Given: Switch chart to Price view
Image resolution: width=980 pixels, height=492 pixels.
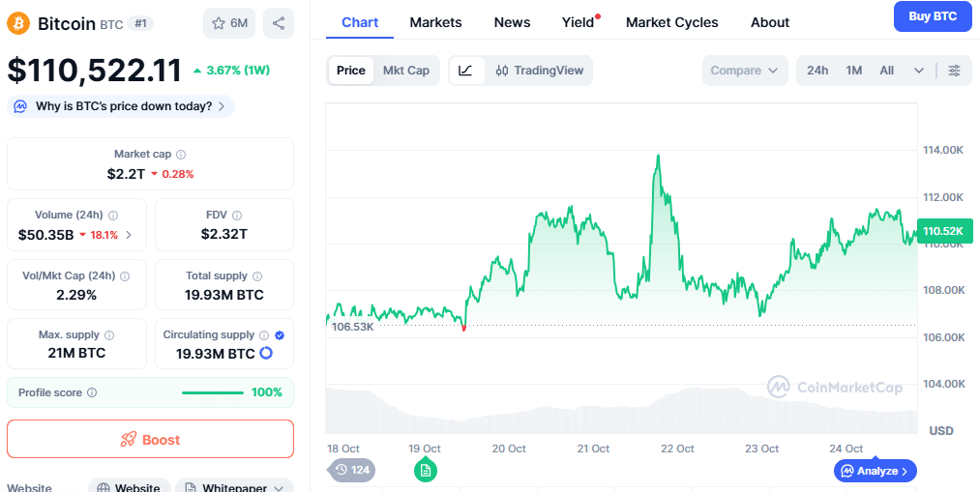Looking at the screenshot, I should (x=351, y=71).
